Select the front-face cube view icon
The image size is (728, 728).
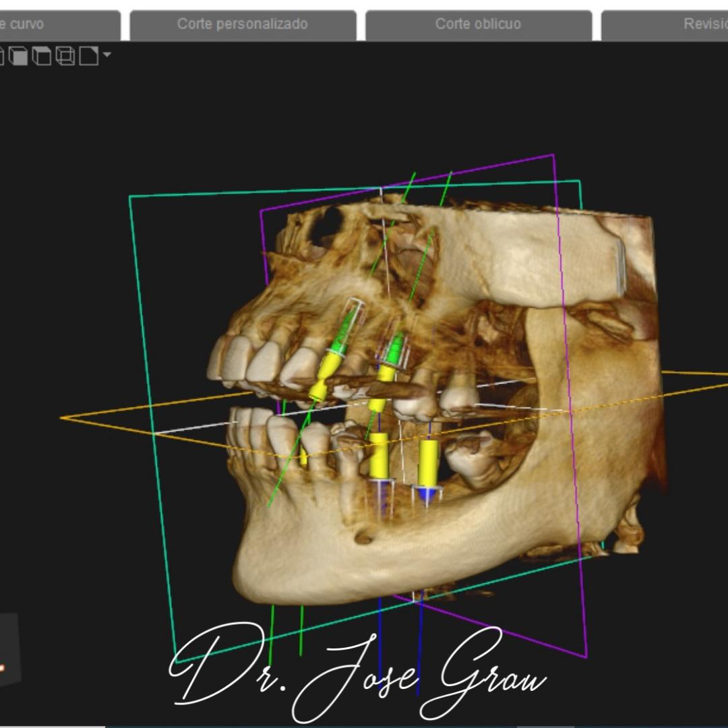(20, 56)
